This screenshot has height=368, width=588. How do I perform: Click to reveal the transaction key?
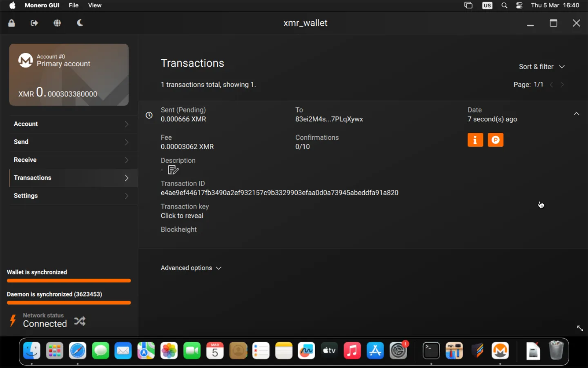[182, 216]
